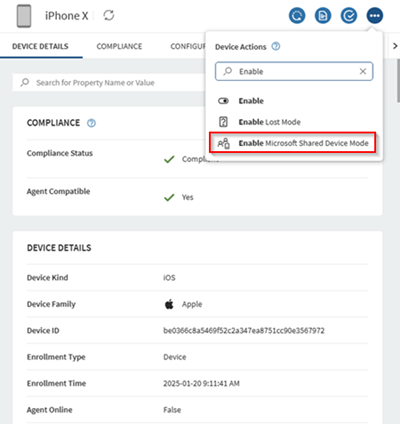Click the Device Family label
Viewport: 400px width, 424px height.
tap(51, 304)
